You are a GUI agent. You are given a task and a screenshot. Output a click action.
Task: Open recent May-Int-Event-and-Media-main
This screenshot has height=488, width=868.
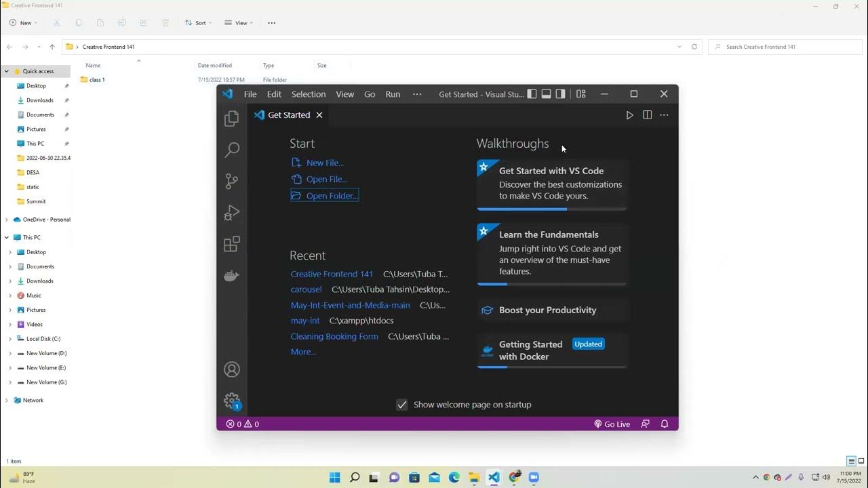350,305
